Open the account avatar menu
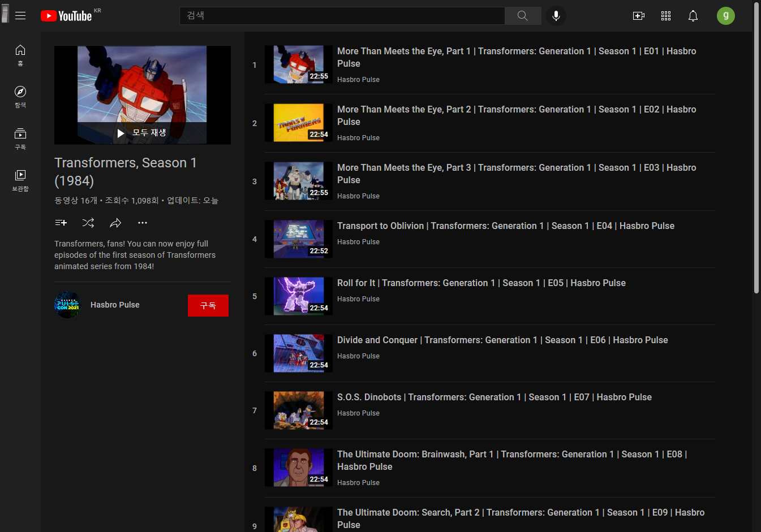Screen dimensions: 761x532 [x=726, y=16]
